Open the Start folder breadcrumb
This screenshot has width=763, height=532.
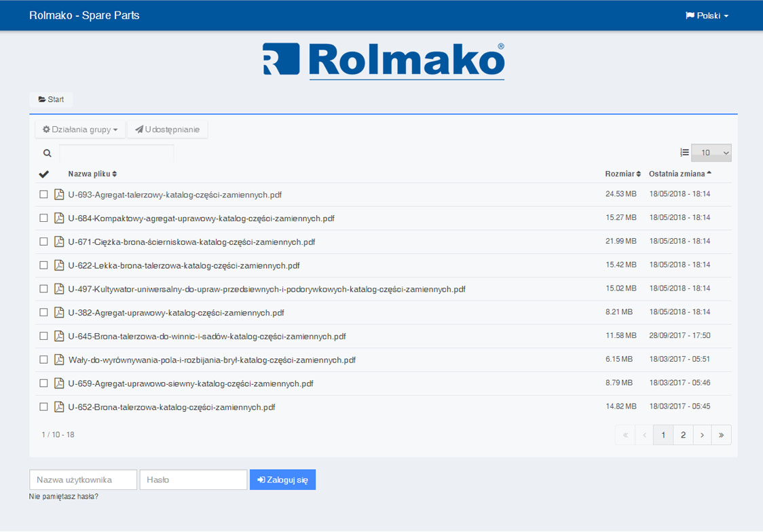coord(51,99)
